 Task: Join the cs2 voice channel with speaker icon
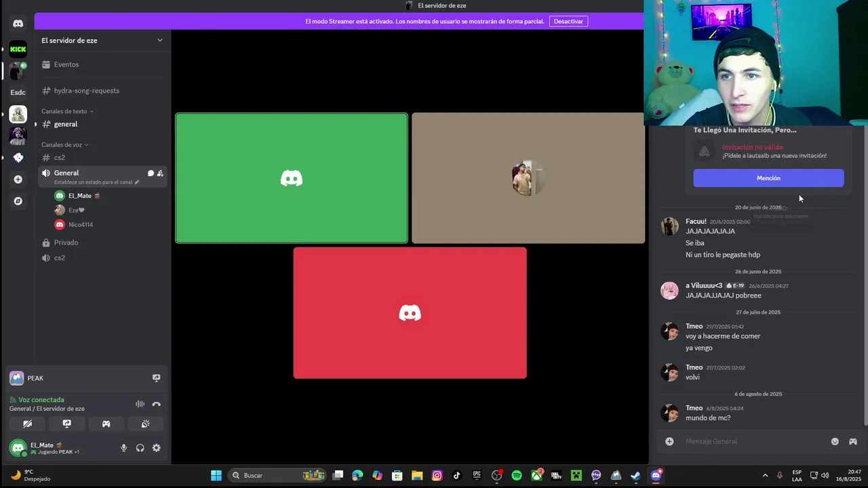pos(102,258)
